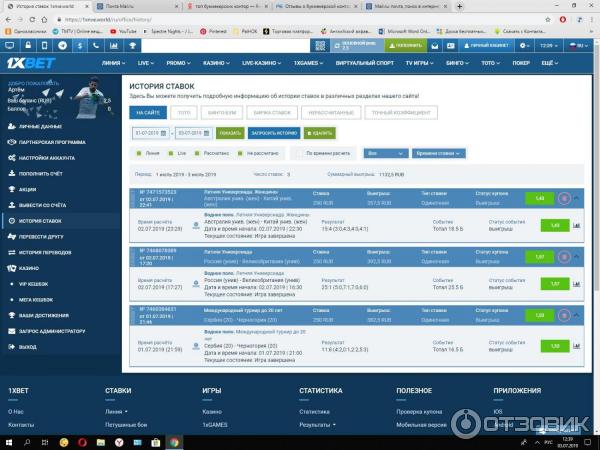600x450 pixels.
Task: Click the Личные данные sidebar icon
Action: (x=9, y=127)
